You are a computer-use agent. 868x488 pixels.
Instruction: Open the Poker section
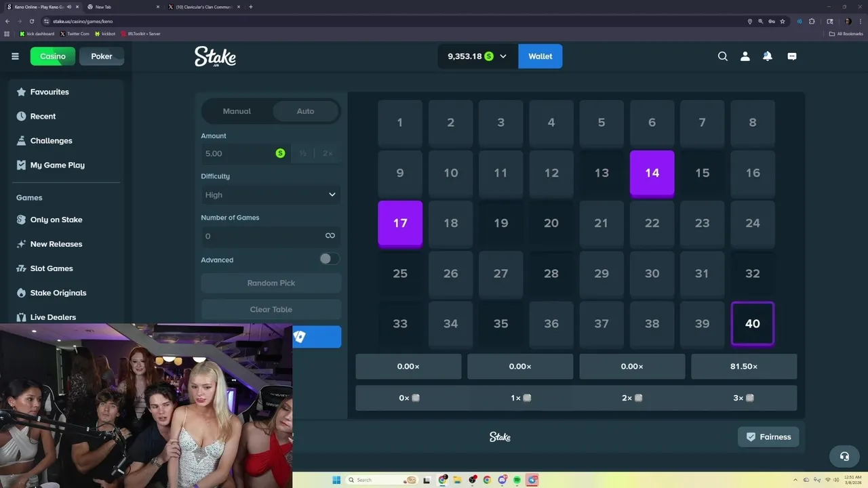click(102, 56)
